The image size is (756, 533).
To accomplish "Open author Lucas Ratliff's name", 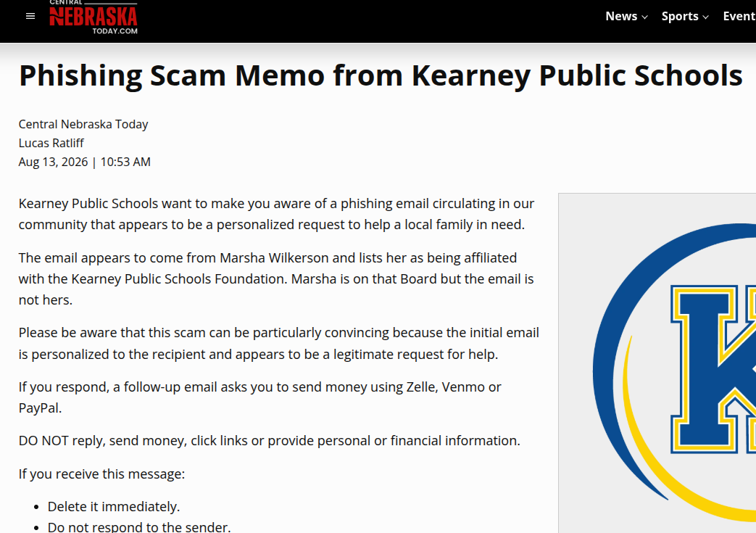I will (51, 144).
